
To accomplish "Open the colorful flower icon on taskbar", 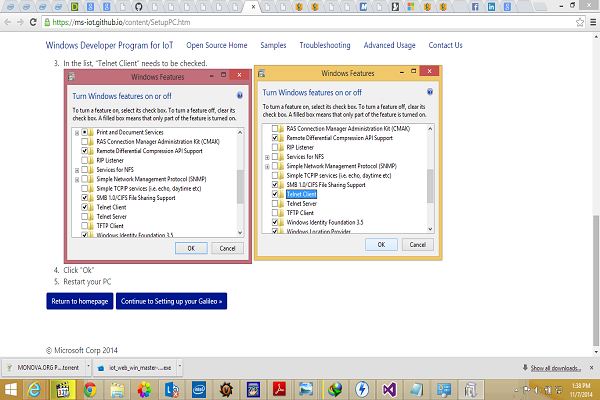I will tap(144, 390).
